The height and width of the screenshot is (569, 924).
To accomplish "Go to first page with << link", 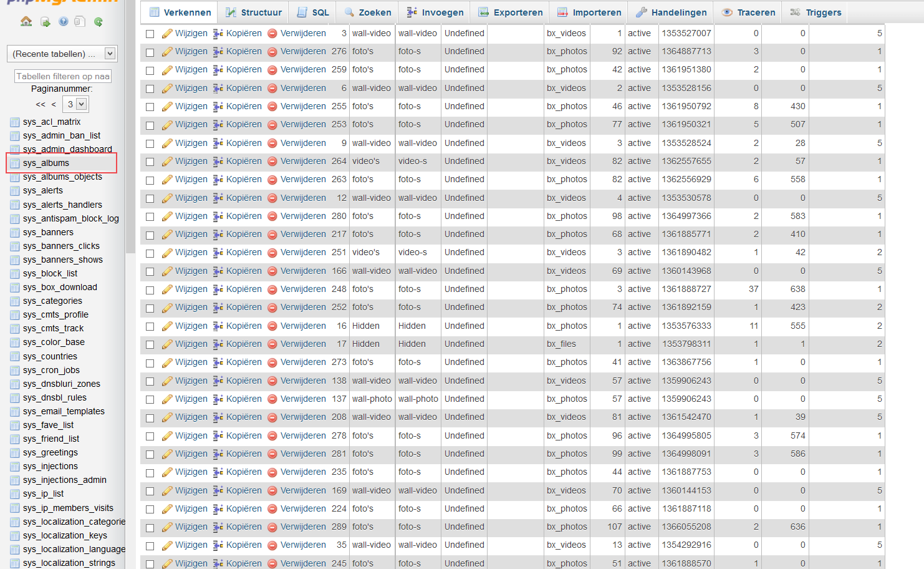I will point(41,104).
